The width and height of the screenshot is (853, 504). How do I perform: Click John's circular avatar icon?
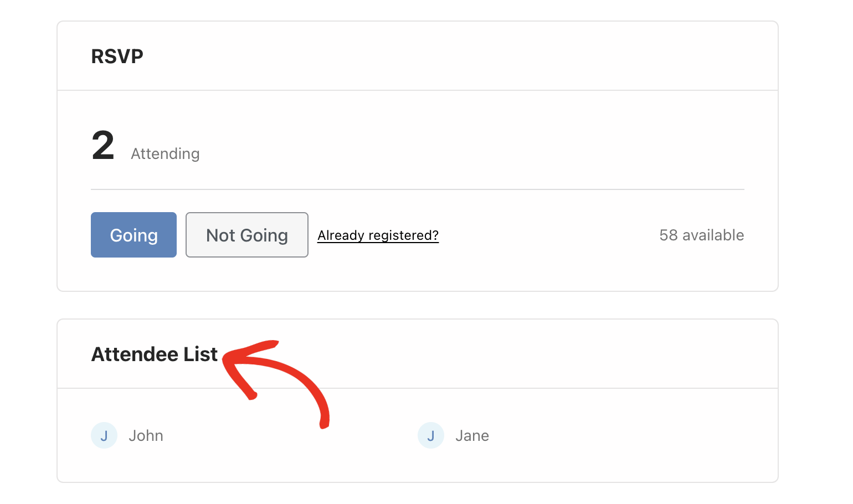tap(104, 435)
